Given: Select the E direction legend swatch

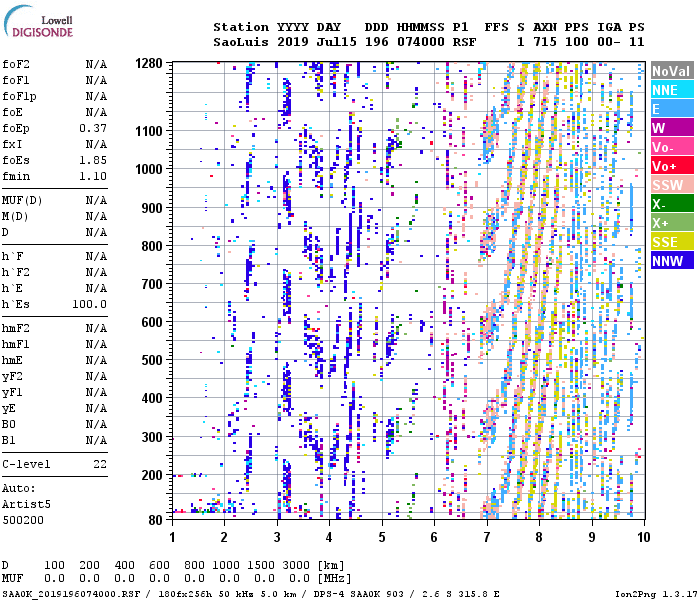Looking at the screenshot, I should (x=672, y=108).
